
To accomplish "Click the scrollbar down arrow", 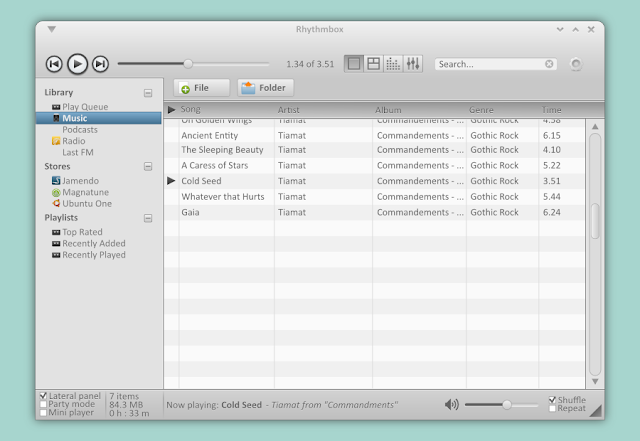I will pyautogui.click(x=595, y=381).
